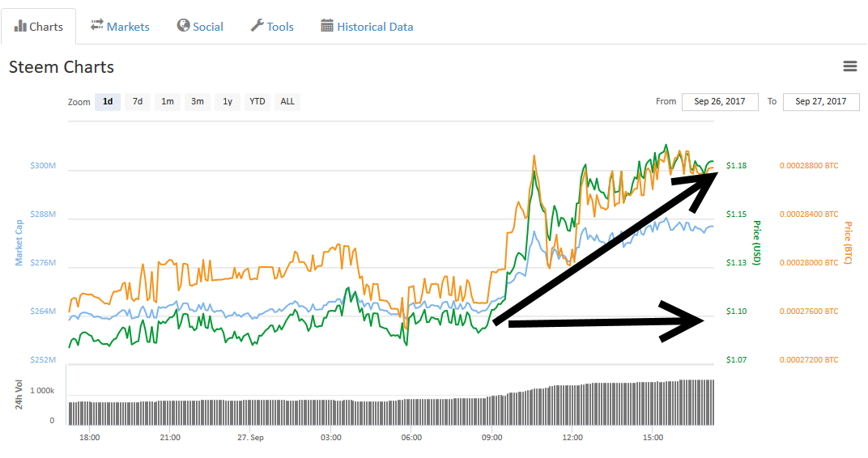This screenshot has height=458, width=868.
Task: Click the Price (BTC) axis label
Action: (848, 243)
